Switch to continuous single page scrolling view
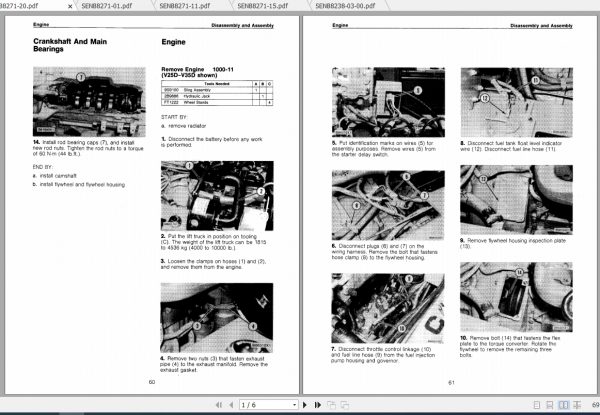The width and height of the screenshot is (600, 415). (549, 405)
